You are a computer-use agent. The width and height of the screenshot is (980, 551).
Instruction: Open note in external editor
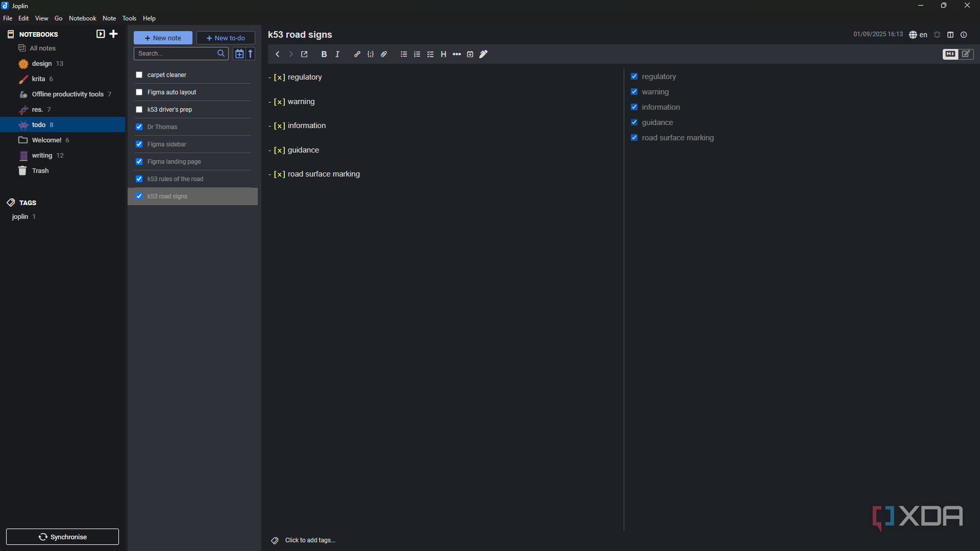304,54
